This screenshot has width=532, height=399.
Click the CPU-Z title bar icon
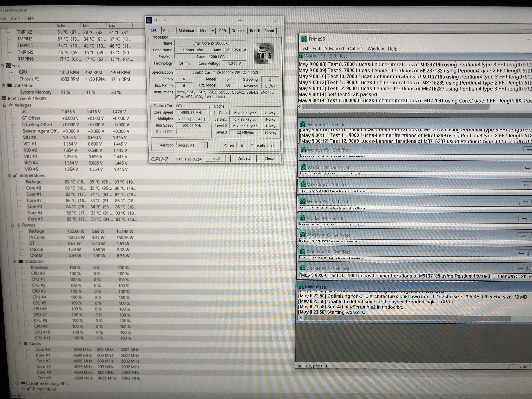(x=149, y=21)
